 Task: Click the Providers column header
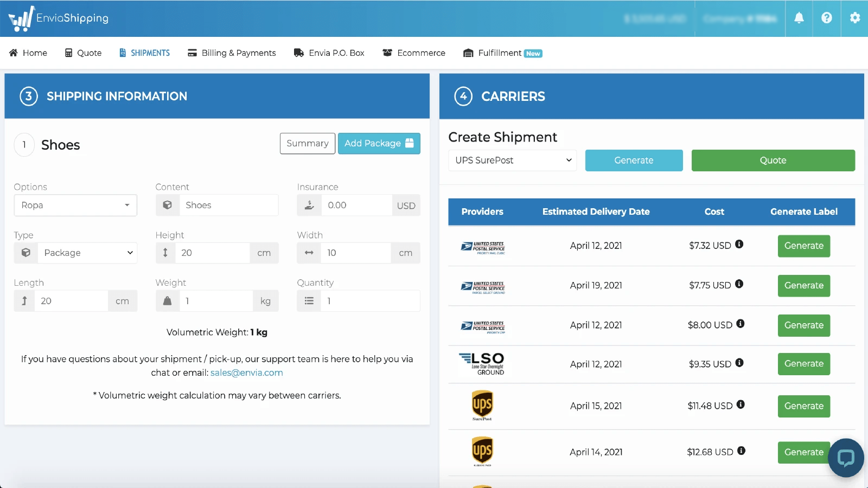point(482,211)
